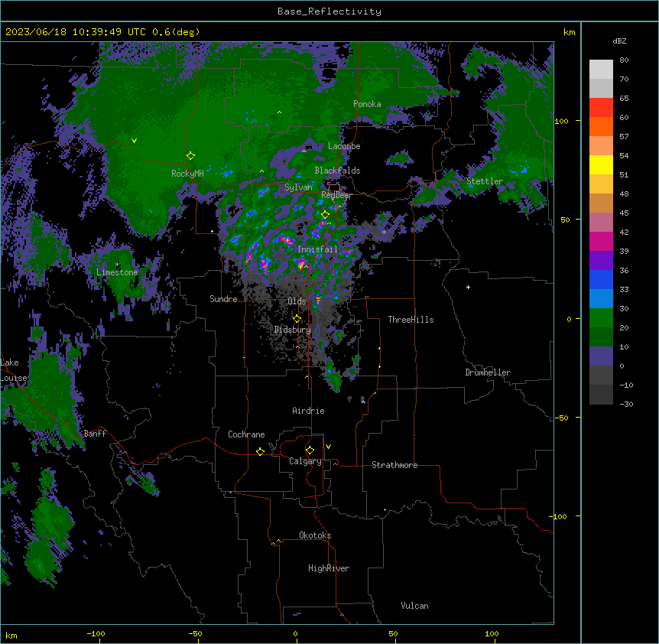Click the -50 tick label on the right axis
Viewport: 659px width, 644px height.
pyautogui.click(x=561, y=418)
